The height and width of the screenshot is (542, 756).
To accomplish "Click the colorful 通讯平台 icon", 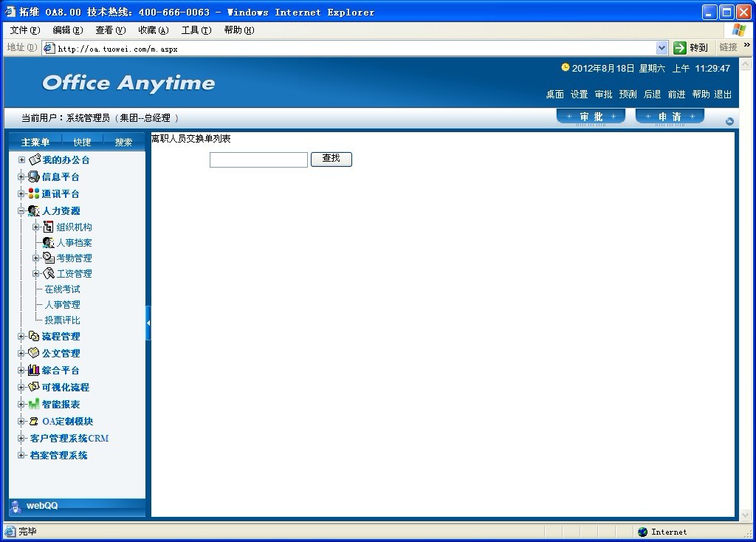I will [x=34, y=193].
